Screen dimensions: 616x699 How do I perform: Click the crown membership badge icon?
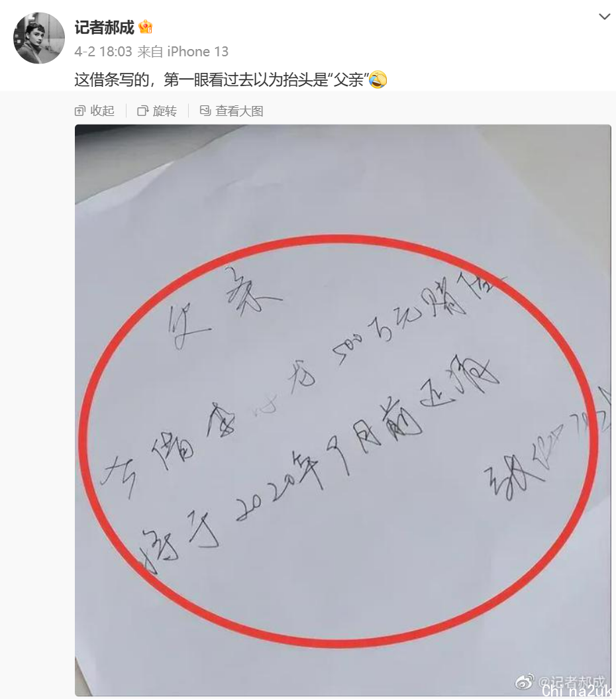[x=145, y=28]
